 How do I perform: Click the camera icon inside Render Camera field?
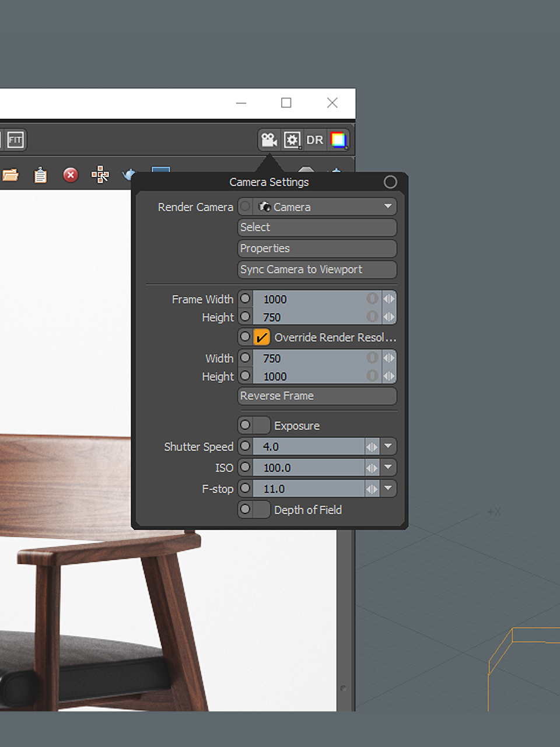265,207
